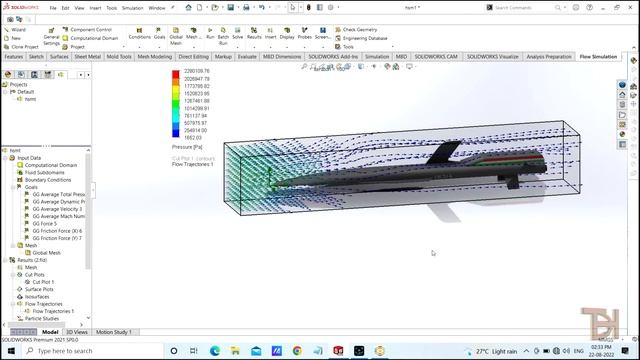Open Global Mesh settings in ribbon
Screen dimensions: 640x360
pos(176,36)
